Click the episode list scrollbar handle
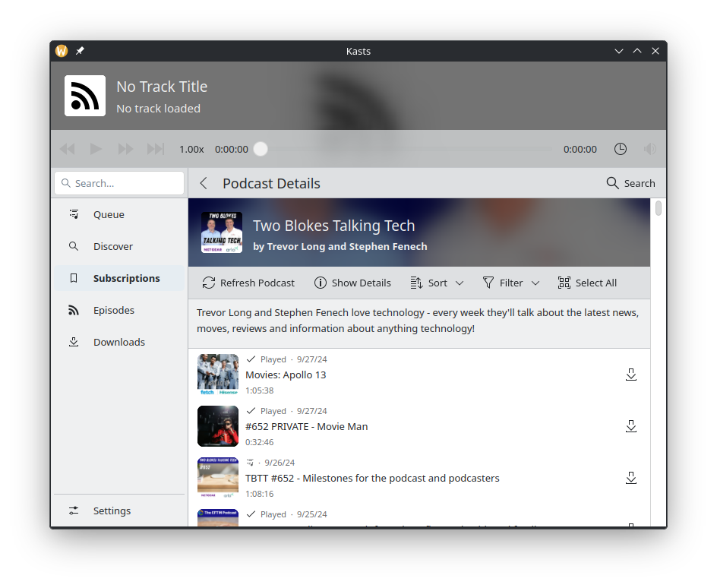Image resolution: width=717 pixels, height=588 pixels. pyautogui.click(x=658, y=208)
